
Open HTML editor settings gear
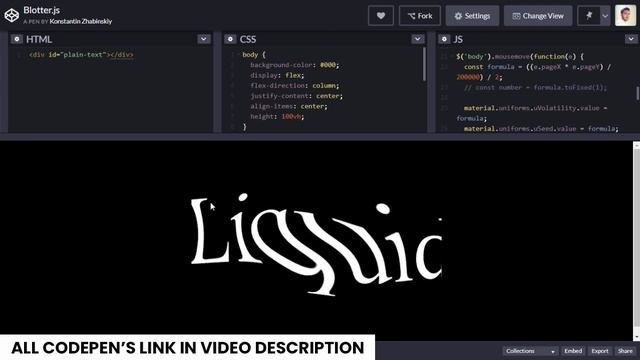(16, 39)
